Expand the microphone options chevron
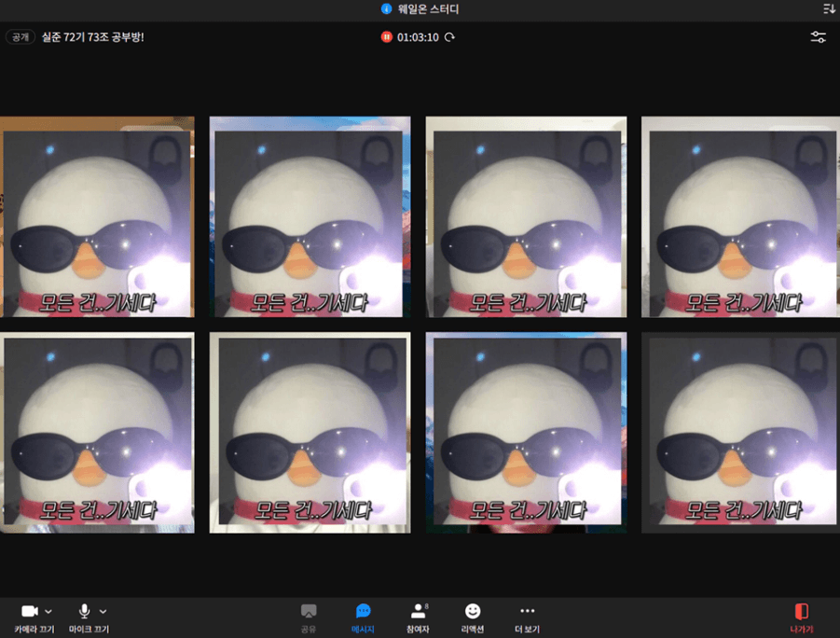This screenshot has height=638, width=840. tap(103, 611)
